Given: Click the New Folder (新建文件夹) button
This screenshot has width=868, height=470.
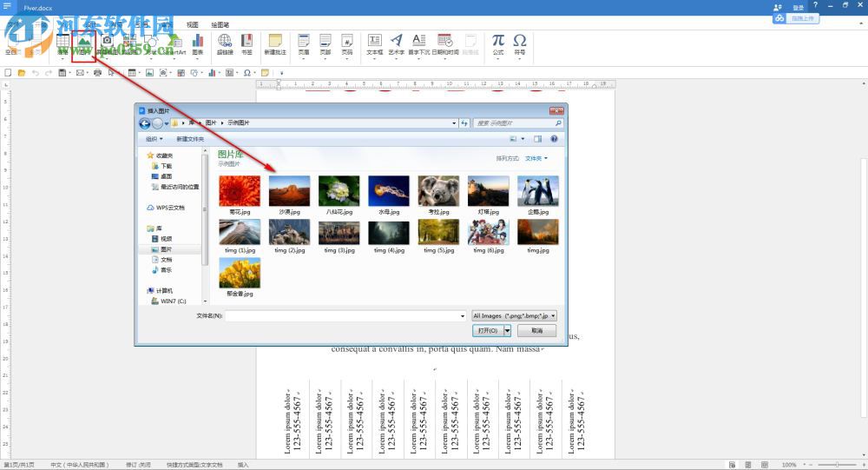Looking at the screenshot, I should pyautogui.click(x=190, y=138).
